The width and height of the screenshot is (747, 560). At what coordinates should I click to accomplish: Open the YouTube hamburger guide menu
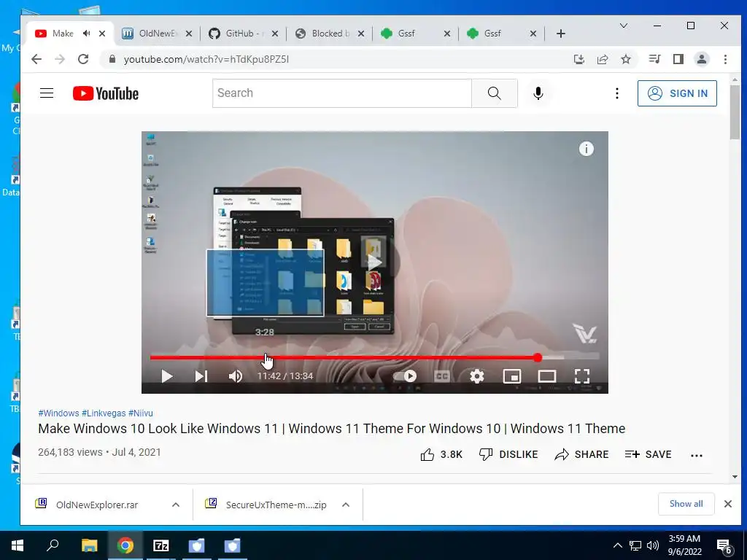[x=47, y=93]
